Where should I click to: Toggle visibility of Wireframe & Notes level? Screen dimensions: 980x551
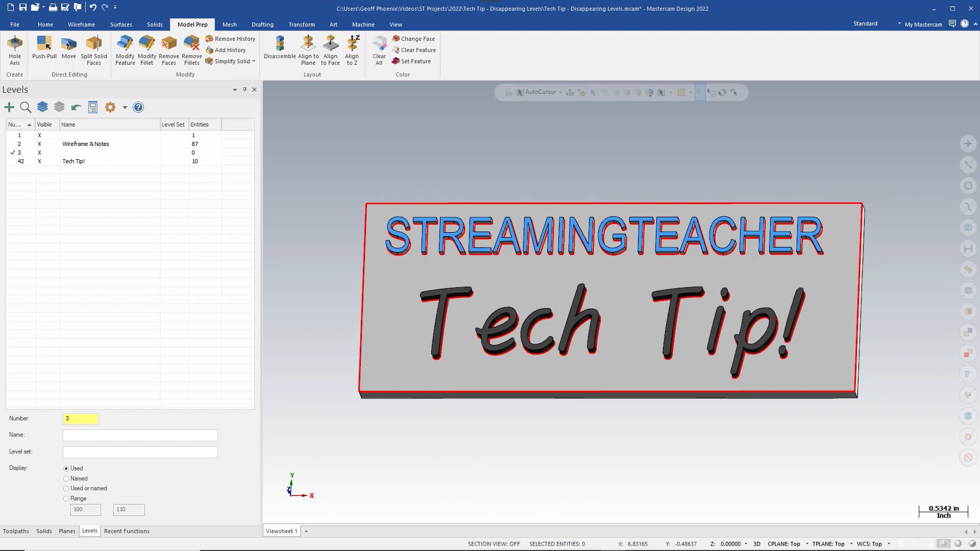pyautogui.click(x=39, y=144)
